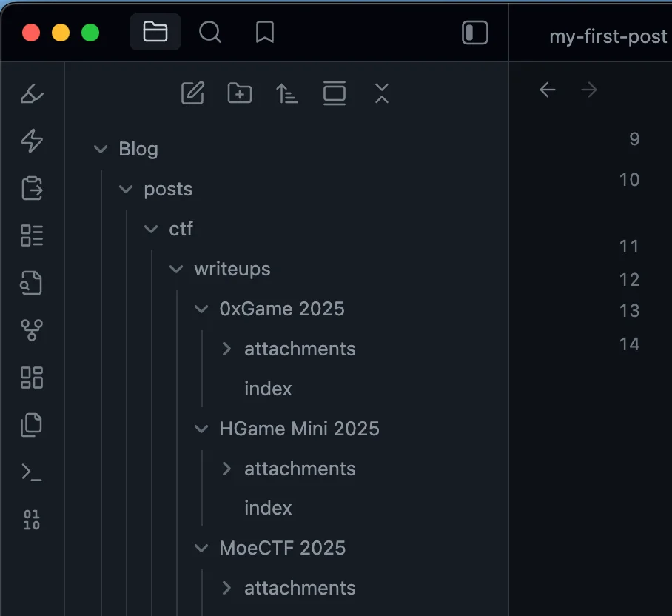Open the Search panel in sidebar
The height and width of the screenshot is (616, 672).
coord(210,33)
